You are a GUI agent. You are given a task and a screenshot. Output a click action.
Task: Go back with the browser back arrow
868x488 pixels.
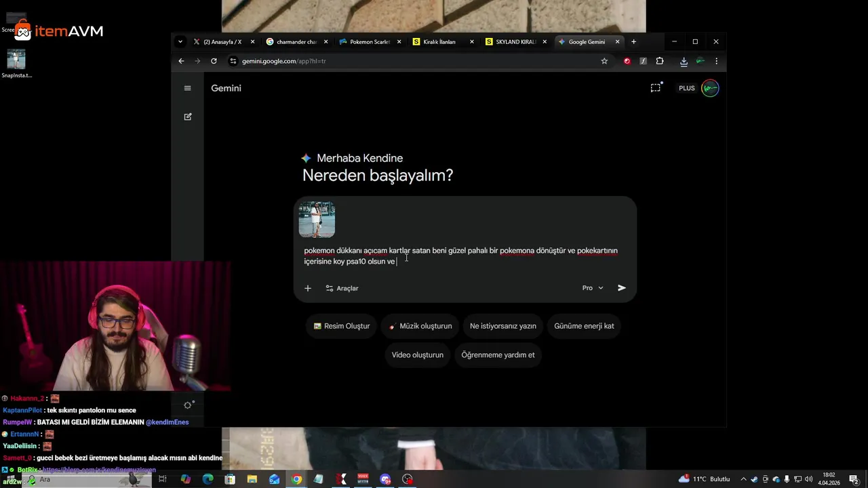(181, 61)
